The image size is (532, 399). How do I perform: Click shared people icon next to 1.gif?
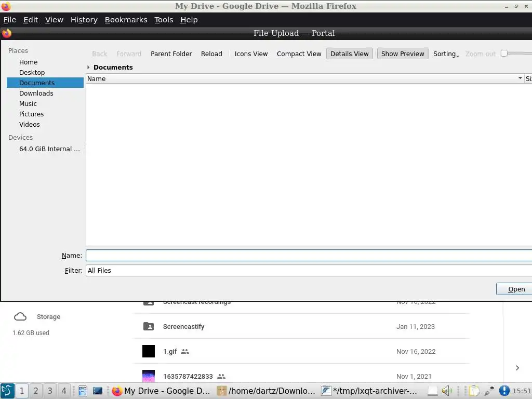click(185, 352)
